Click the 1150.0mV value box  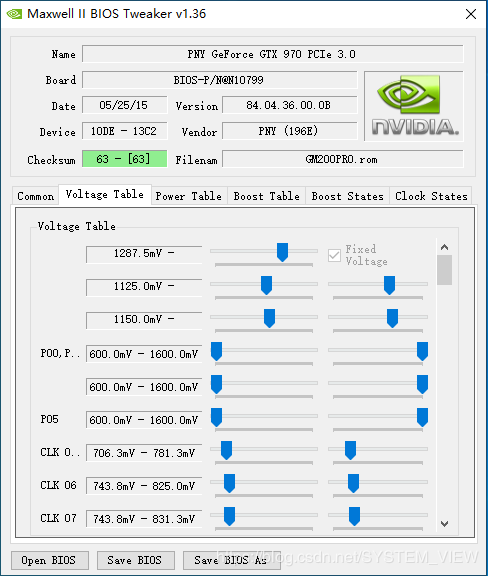pyautogui.click(x=144, y=320)
